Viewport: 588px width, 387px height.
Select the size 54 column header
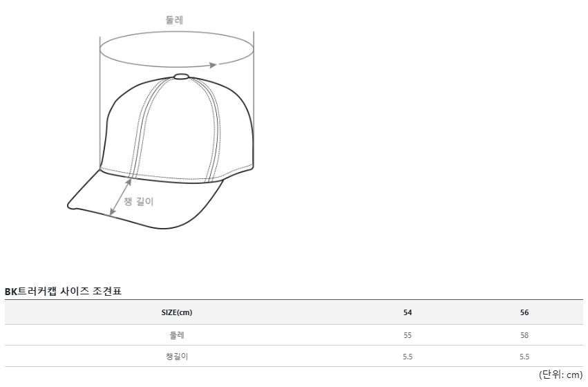pos(408,312)
